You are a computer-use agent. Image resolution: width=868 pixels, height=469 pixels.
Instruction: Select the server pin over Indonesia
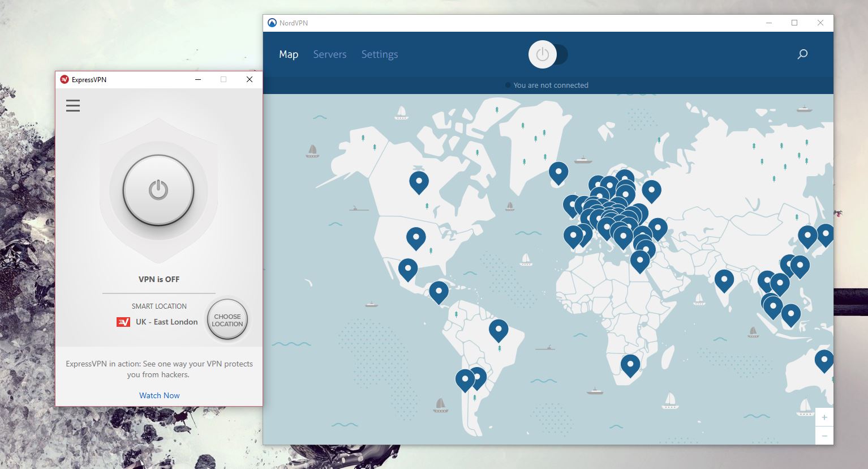coord(790,314)
